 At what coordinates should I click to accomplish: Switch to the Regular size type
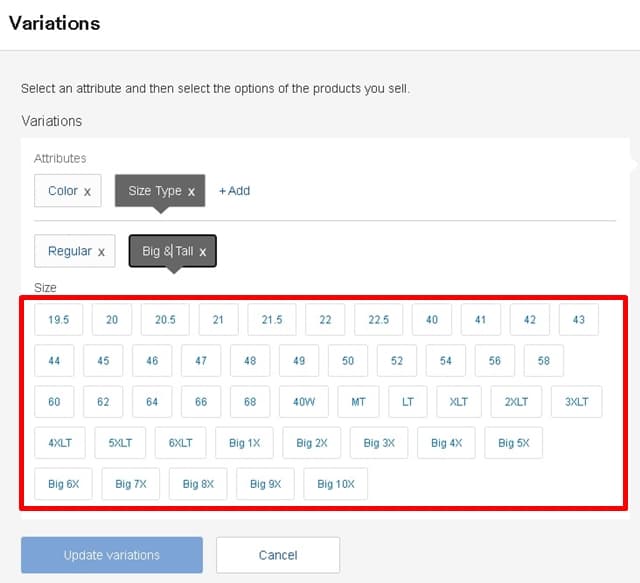pos(69,252)
